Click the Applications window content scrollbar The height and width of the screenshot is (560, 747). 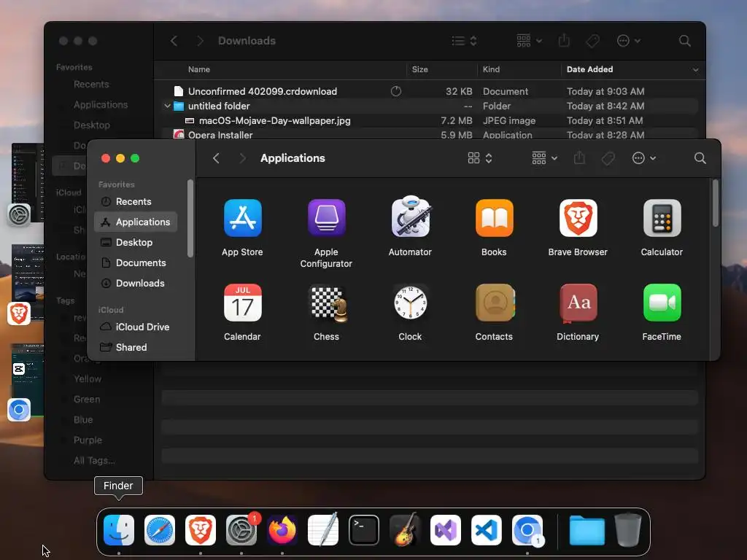pos(715,203)
